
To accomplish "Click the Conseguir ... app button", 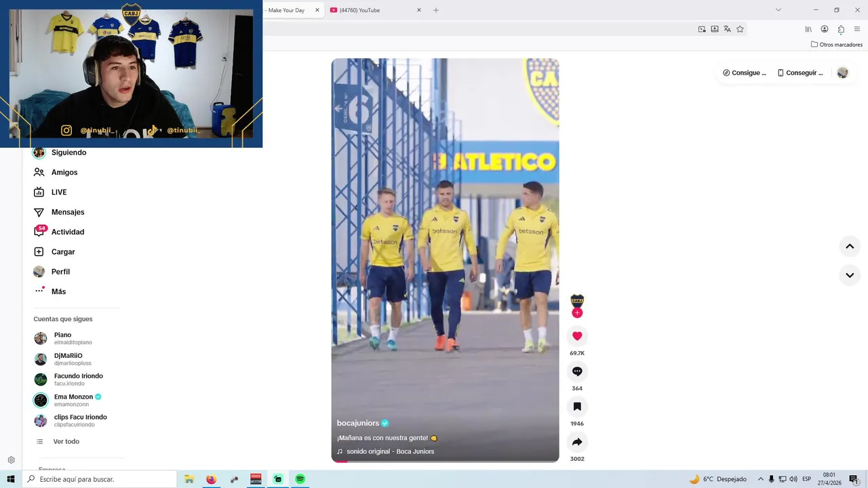I will point(800,73).
